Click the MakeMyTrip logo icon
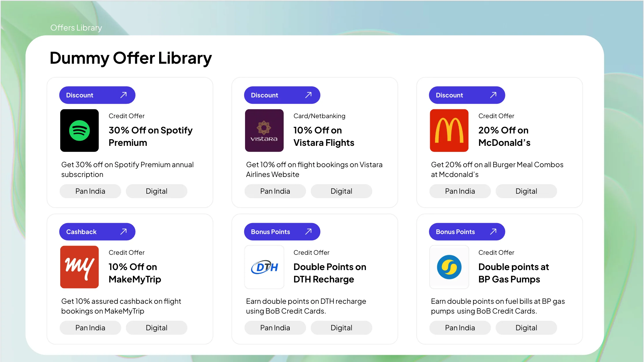 [x=79, y=267]
